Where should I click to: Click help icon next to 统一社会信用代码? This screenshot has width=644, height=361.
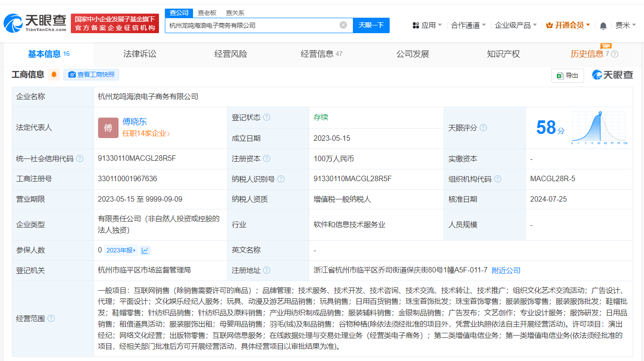tap(79, 158)
